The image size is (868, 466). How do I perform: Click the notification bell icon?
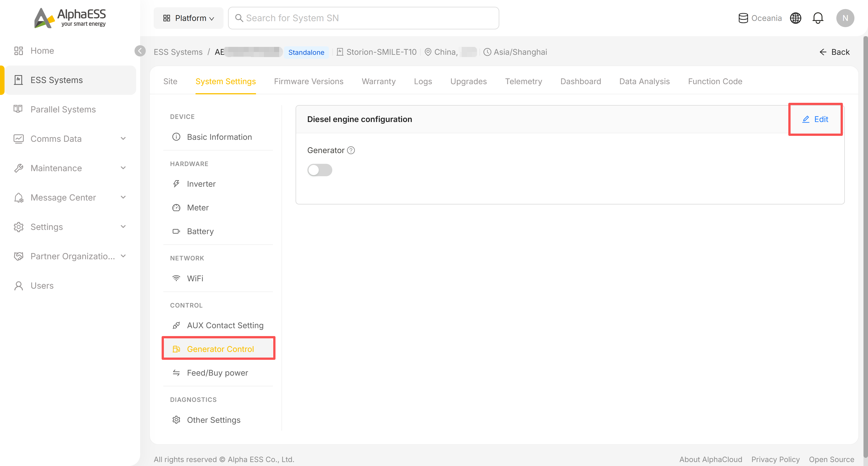[818, 18]
